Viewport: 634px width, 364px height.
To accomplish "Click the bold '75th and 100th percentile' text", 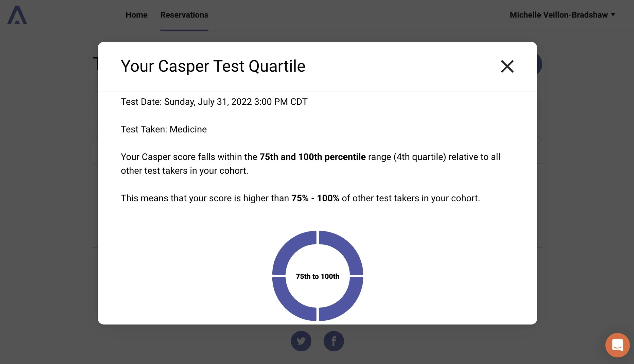I will click(312, 157).
